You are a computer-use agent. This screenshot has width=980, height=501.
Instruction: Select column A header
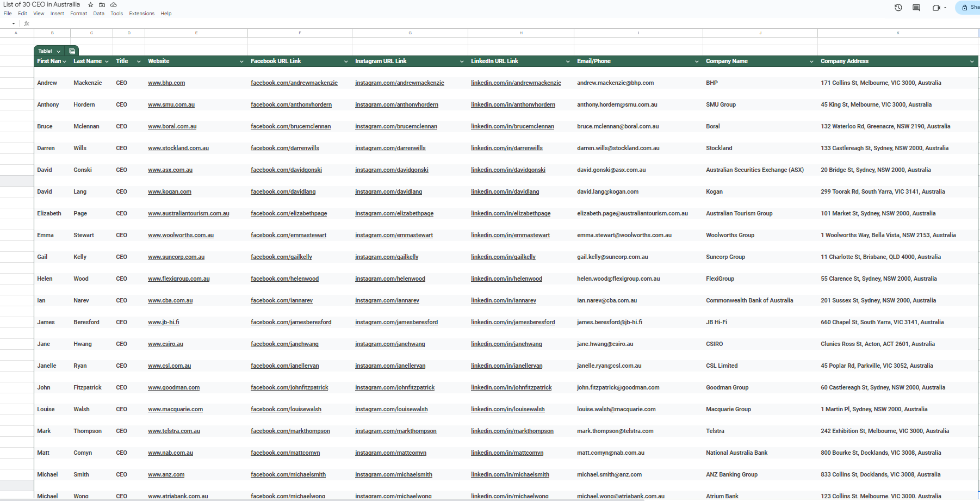click(x=16, y=33)
